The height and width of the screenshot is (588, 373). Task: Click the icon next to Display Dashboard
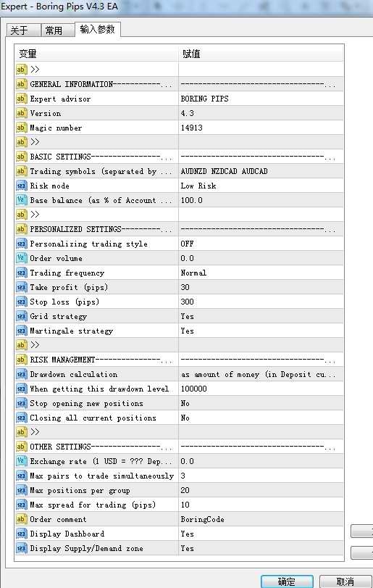(x=21, y=534)
